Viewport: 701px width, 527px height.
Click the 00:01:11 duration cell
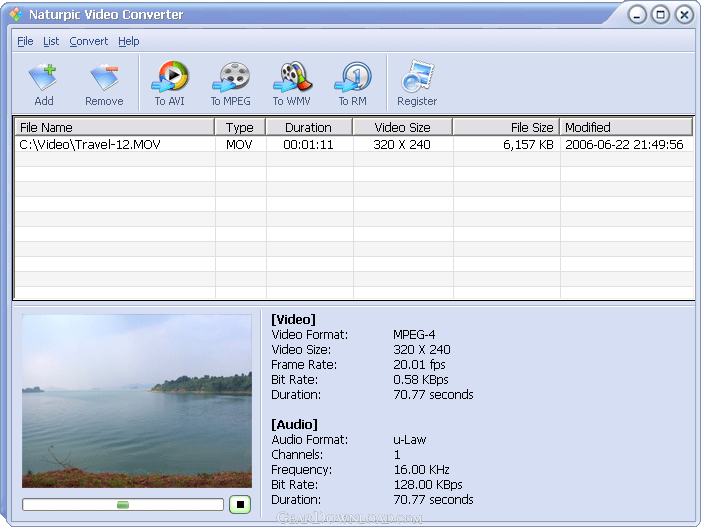(x=308, y=144)
